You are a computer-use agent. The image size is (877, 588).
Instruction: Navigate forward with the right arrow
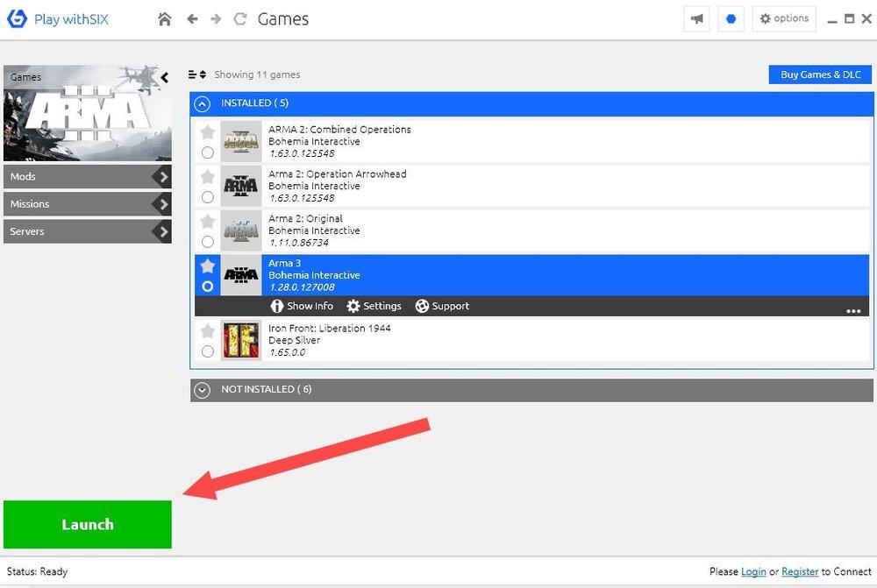click(x=216, y=19)
